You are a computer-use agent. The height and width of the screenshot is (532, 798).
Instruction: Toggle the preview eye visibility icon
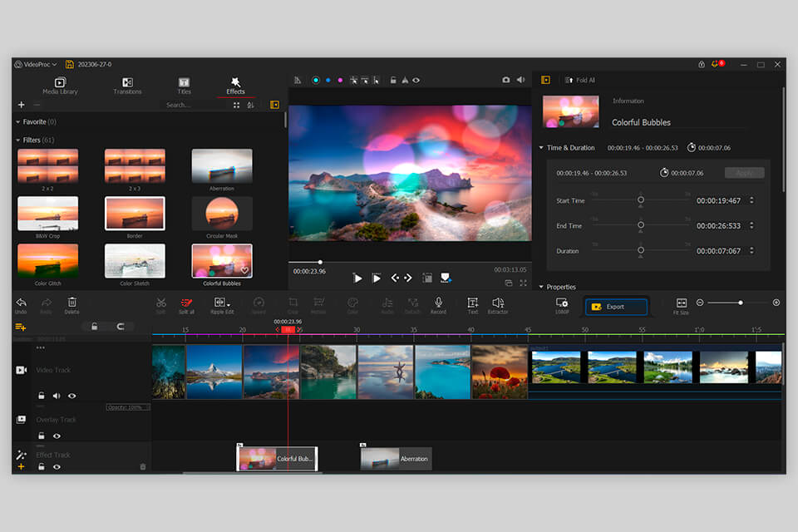click(x=416, y=80)
